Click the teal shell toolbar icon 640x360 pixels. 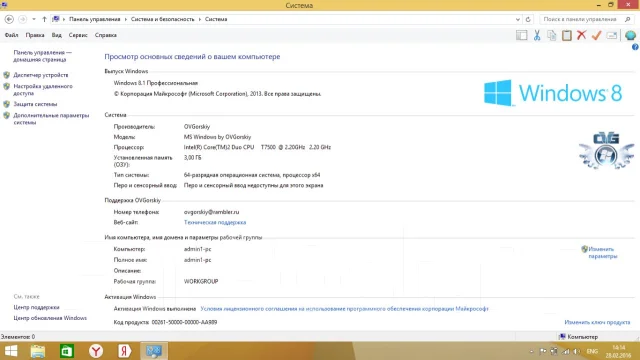click(630, 35)
